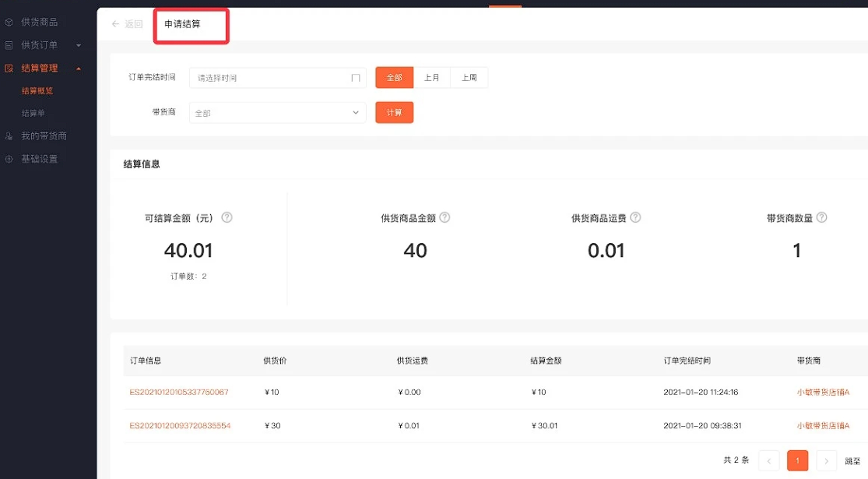
Task: Click help icon beside 供货商品金额
Action: pos(445,217)
